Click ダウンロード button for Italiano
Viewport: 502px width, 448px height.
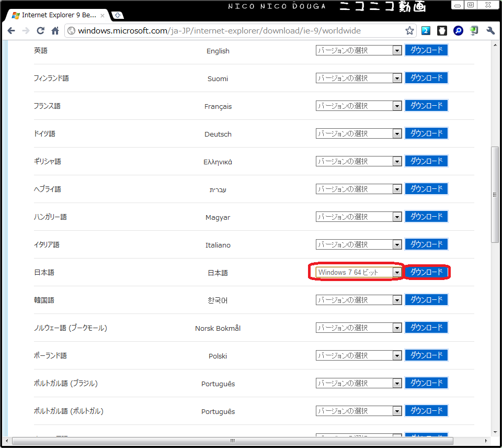click(427, 244)
